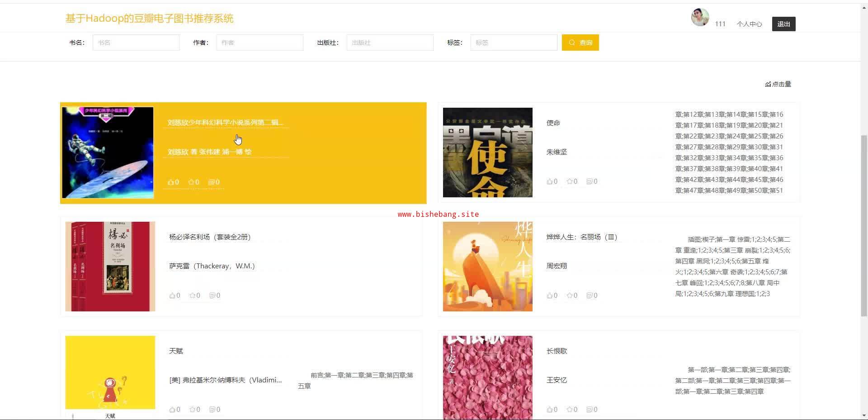
Task: Favorite 杨必译名利场 with the star
Action: (195, 296)
